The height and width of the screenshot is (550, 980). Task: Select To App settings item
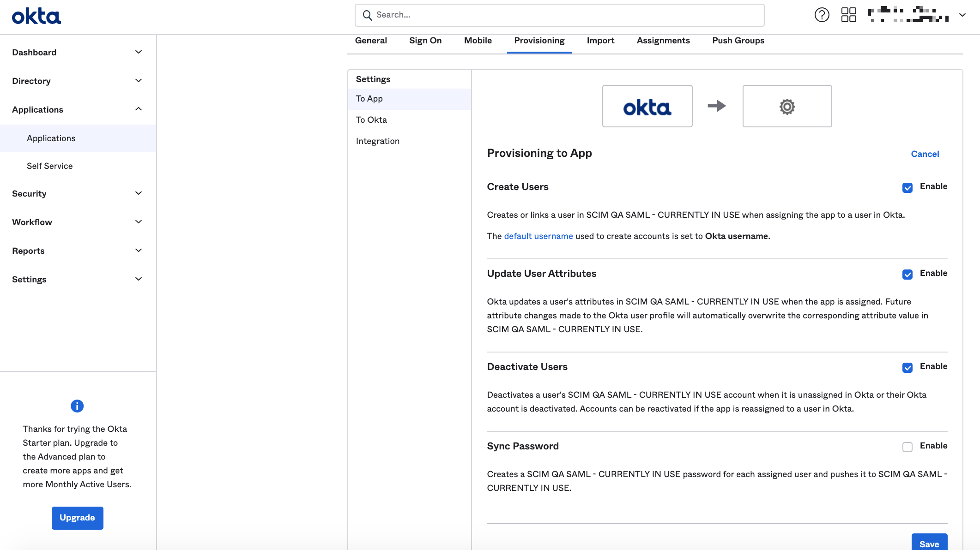click(x=409, y=99)
